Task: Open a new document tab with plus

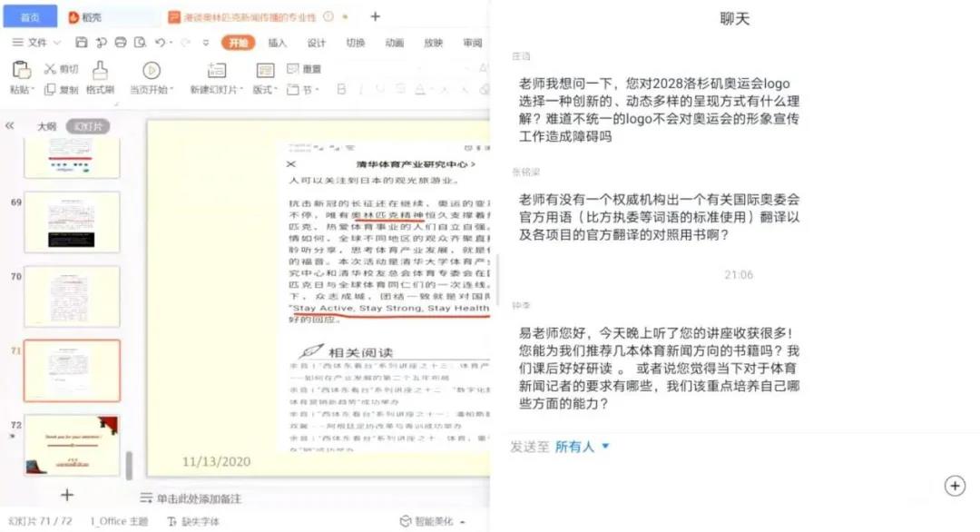Action: 375,16
